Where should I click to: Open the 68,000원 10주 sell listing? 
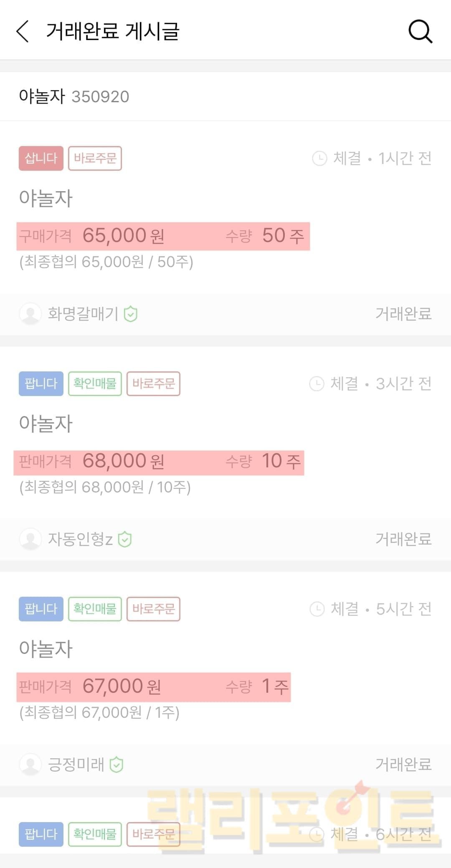click(x=159, y=462)
